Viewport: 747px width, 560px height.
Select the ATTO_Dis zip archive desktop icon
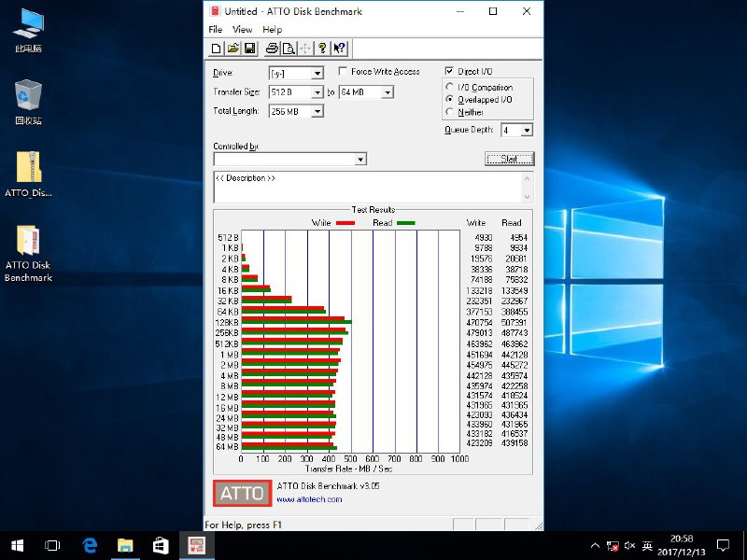(29, 175)
